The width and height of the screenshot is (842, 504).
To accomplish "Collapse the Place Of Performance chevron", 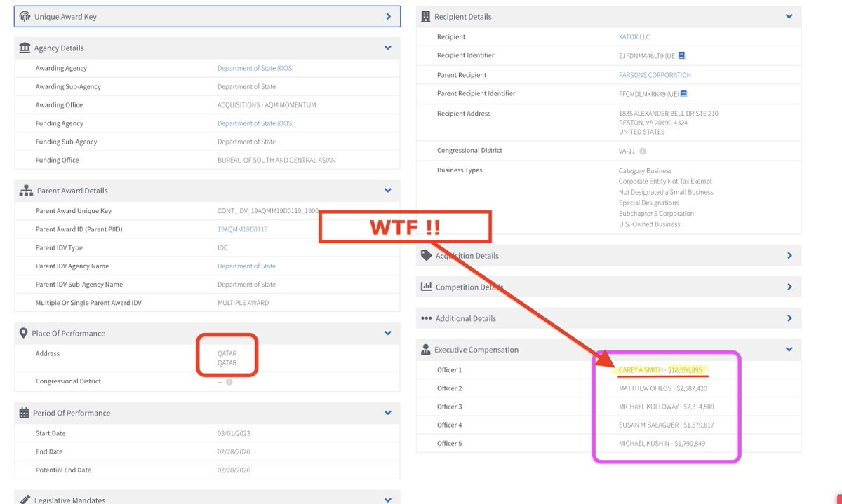I will (388, 333).
